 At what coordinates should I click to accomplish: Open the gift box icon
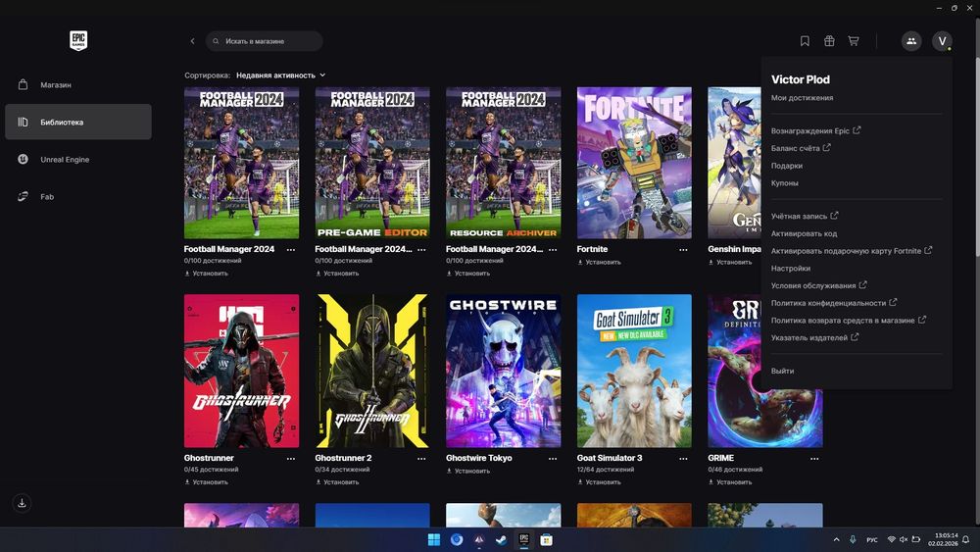pos(829,41)
